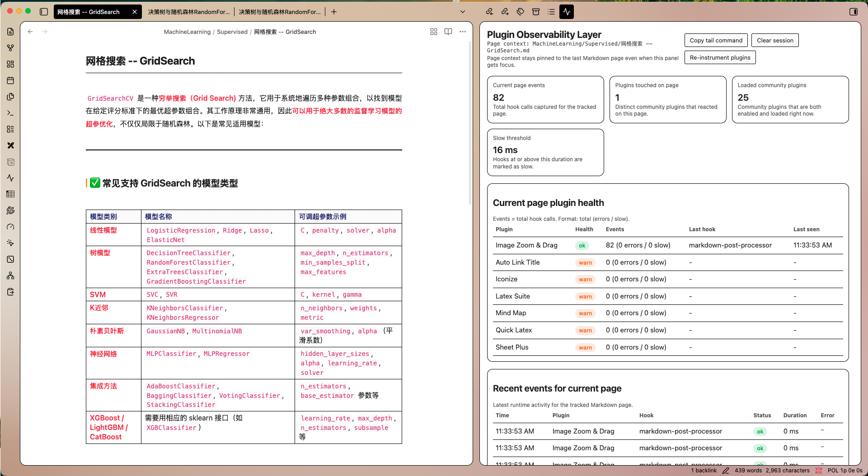Click the Notion-style N ribbon icon
Screen dimensions: 868x476
coord(10,162)
